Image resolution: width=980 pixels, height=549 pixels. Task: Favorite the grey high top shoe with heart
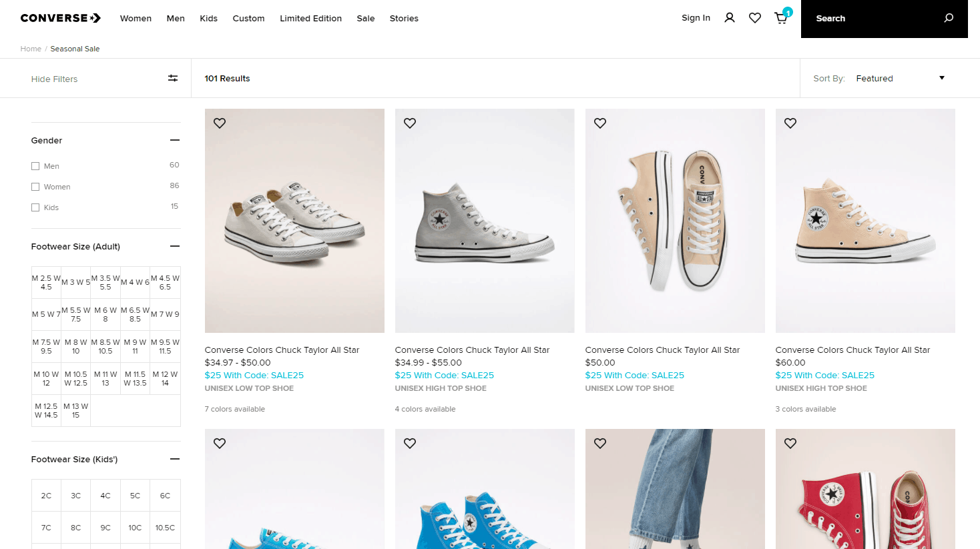point(410,123)
